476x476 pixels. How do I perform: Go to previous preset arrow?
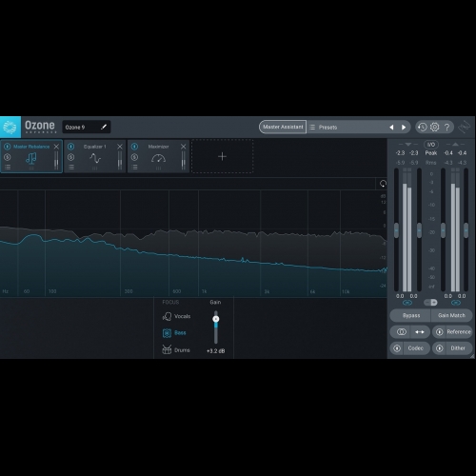pos(391,128)
